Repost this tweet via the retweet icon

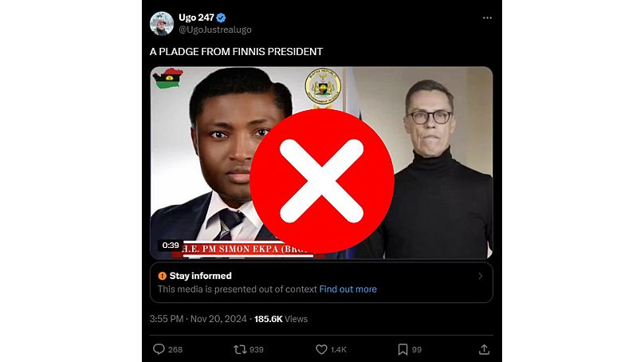point(238,349)
